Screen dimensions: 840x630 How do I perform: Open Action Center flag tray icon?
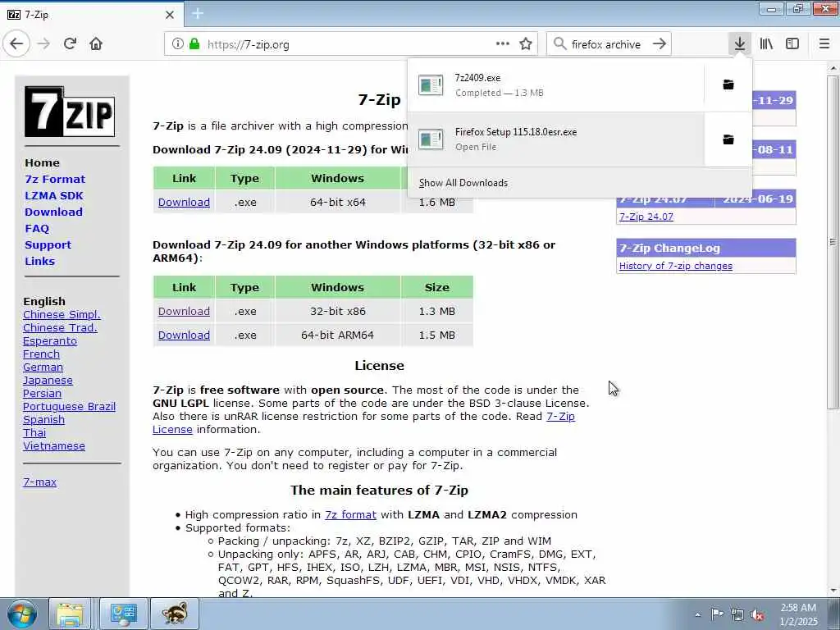coord(717,614)
